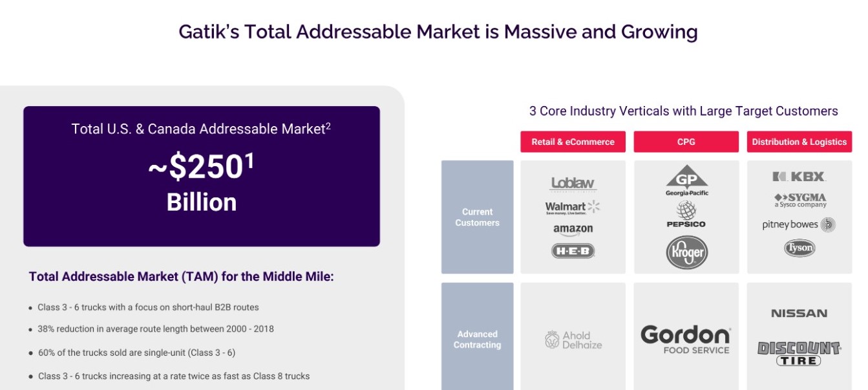Image resolution: width=868 pixels, height=390 pixels.
Task: Select the "Current Customers" row label
Action: (478, 217)
